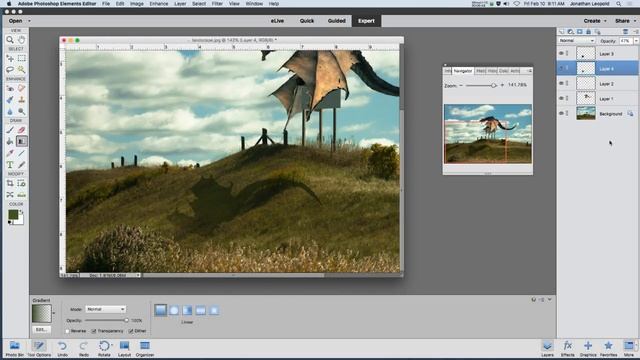Select the Crop tool
The height and width of the screenshot is (360, 640).
10,184
